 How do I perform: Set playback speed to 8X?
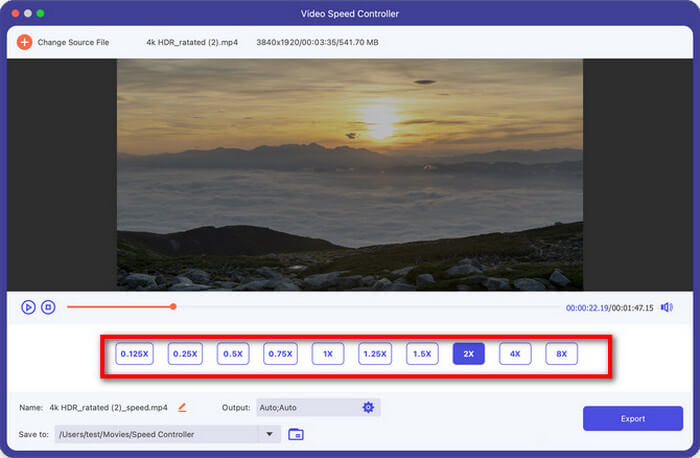[562, 354]
